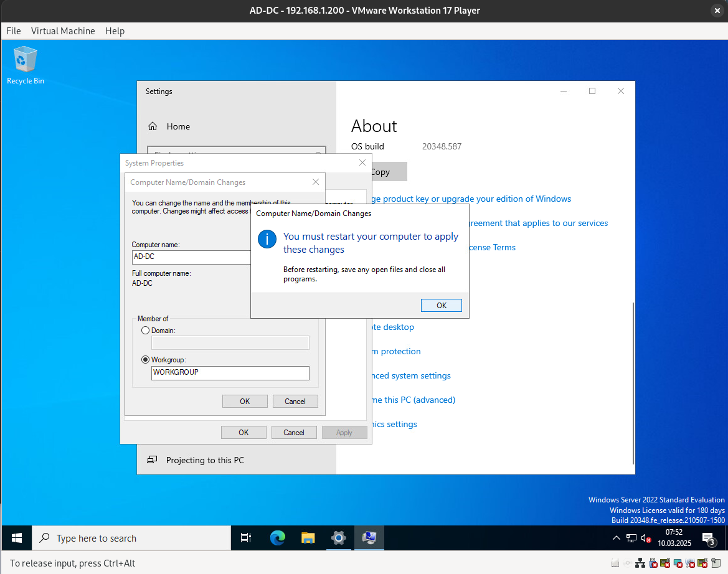This screenshot has height=574, width=728.
Task: Open the File menu in VMware Player
Action: click(x=14, y=31)
